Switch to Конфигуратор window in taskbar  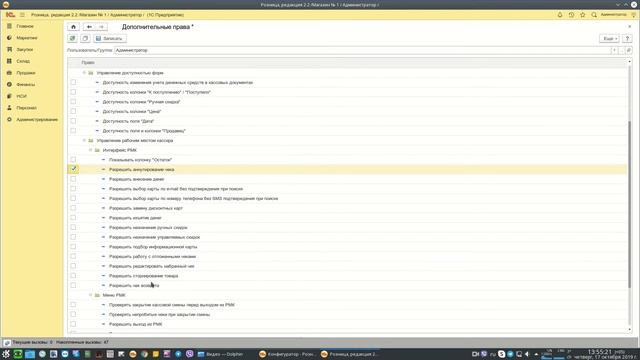287,354
